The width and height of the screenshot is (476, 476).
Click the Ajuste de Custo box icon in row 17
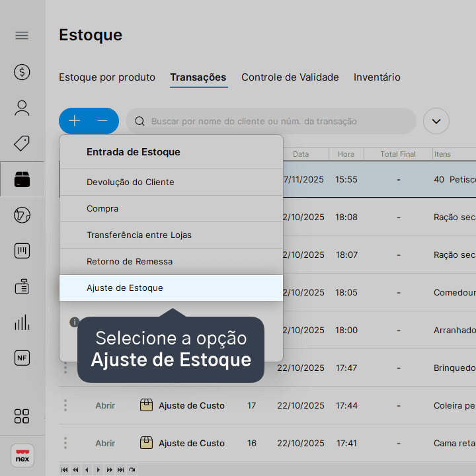[146, 405]
